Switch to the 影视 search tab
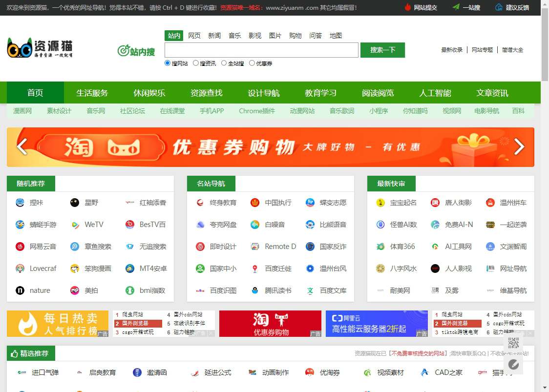The height and width of the screenshot is (392, 549). (255, 35)
